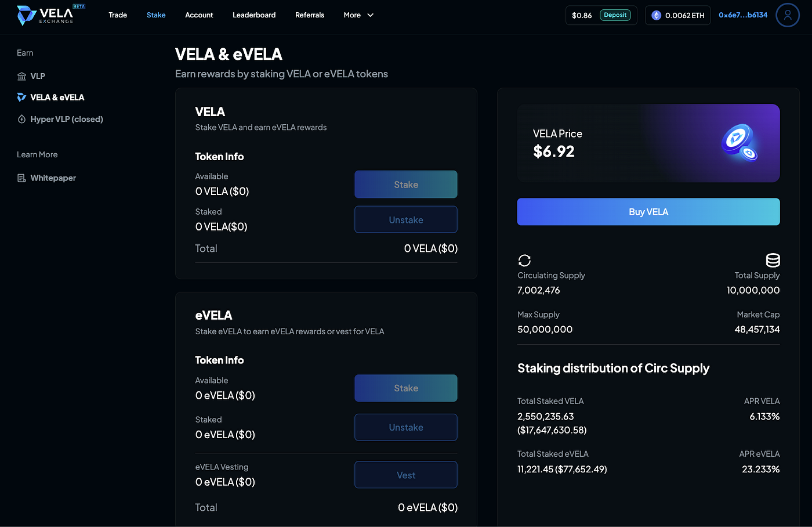
Task: Click the Buy VELA button
Action: pyautogui.click(x=648, y=212)
